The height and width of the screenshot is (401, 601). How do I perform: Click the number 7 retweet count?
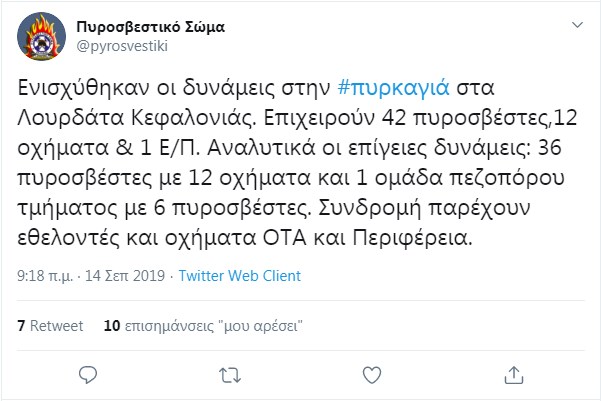point(21,325)
